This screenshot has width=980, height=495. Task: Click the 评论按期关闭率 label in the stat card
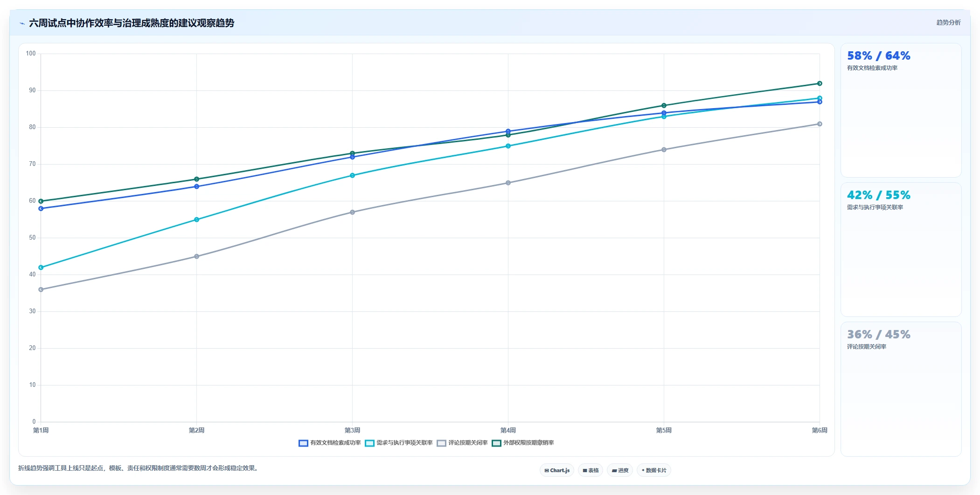(x=867, y=347)
